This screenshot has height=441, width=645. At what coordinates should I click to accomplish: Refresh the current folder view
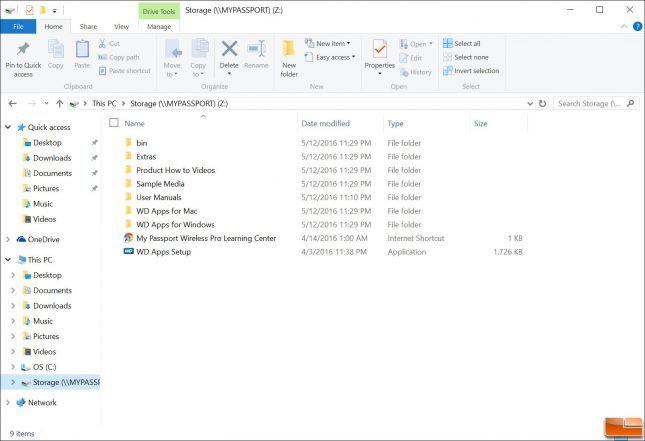(x=543, y=104)
